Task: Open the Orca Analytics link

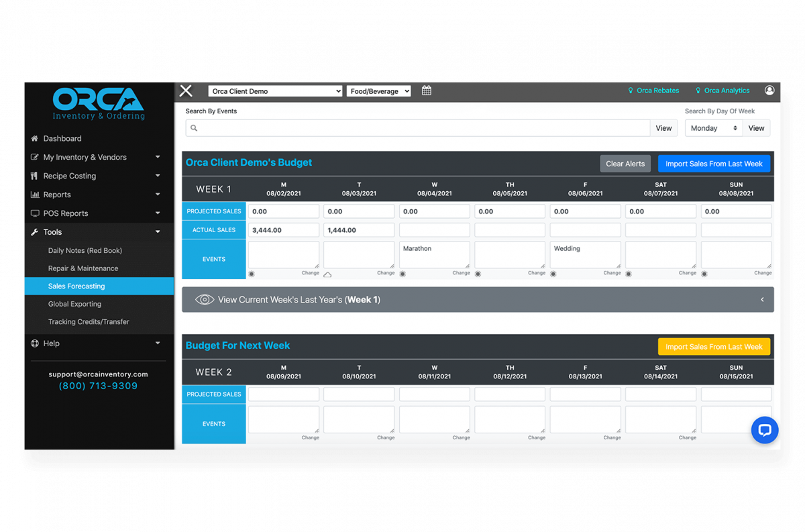Action: 727,90
